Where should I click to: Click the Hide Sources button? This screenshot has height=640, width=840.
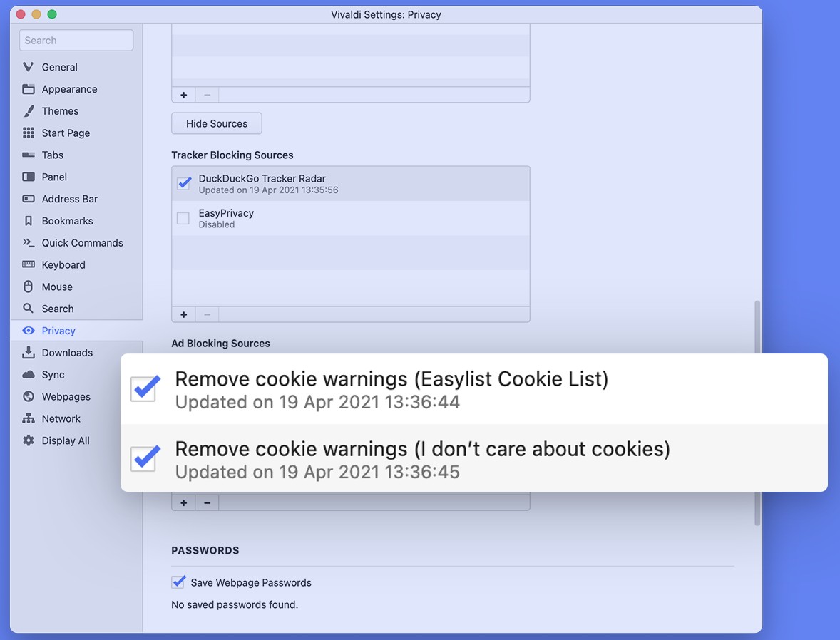pos(217,123)
